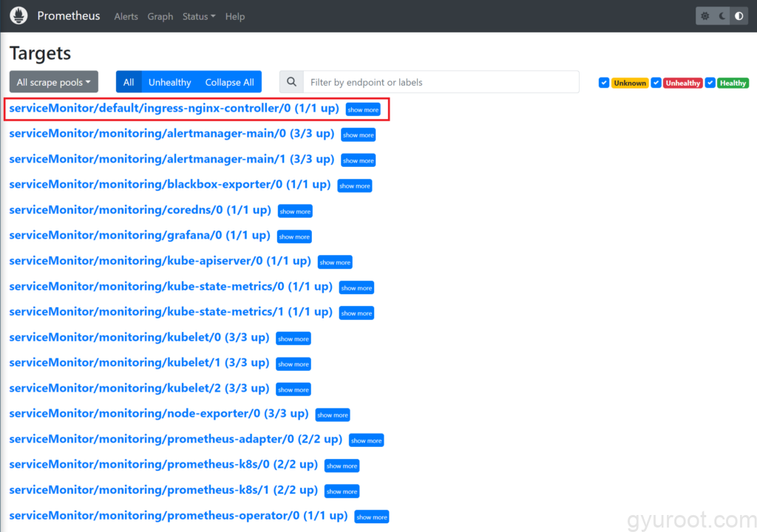This screenshot has width=757, height=532.
Task: Open kube-apiserver/0 target link
Action: pos(160,261)
